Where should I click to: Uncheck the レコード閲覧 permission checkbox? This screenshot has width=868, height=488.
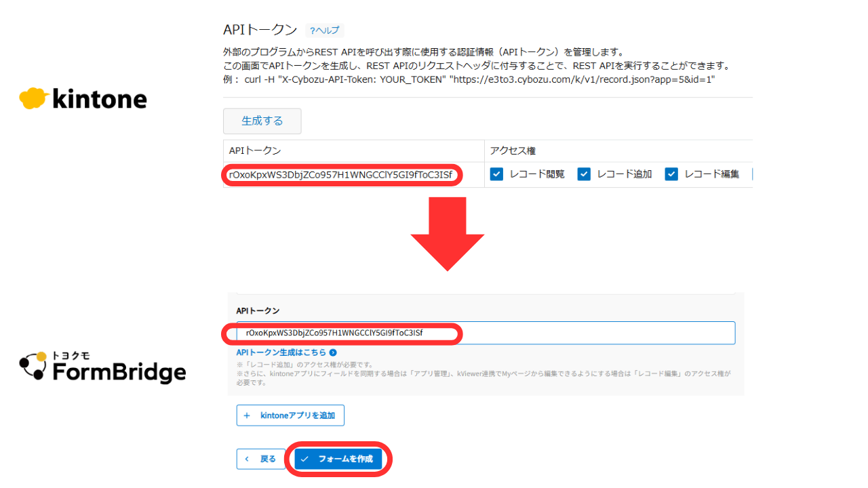tap(496, 174)
